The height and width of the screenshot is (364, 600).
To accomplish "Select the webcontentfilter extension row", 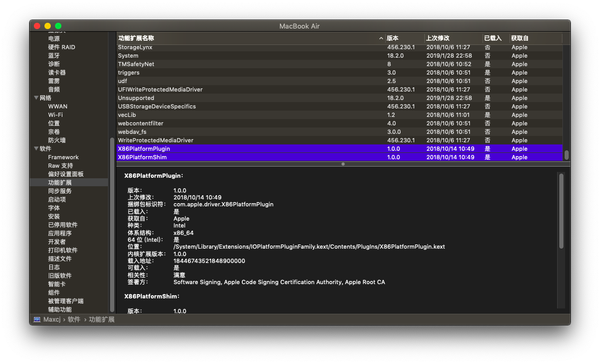I will (x=339, y=123).
